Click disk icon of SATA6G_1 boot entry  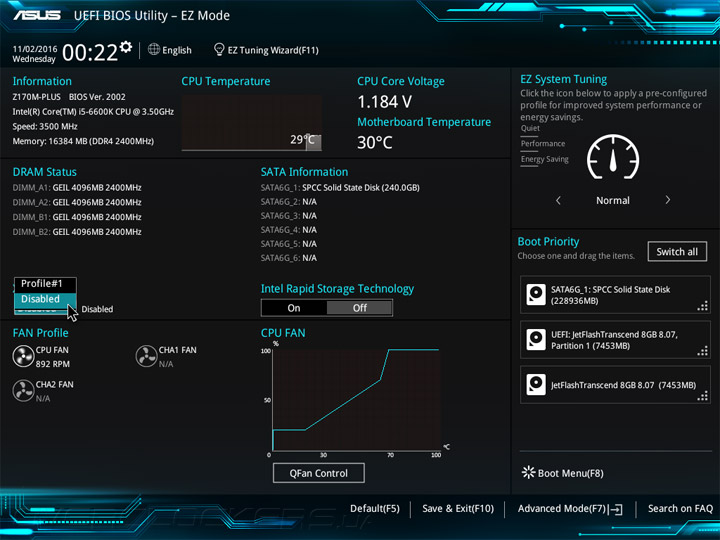pyautogui.click(x=535, y=294)
